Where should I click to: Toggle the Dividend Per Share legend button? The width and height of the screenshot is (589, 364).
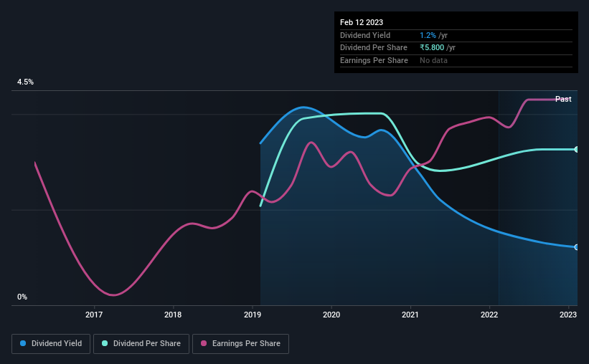(141, 344)
